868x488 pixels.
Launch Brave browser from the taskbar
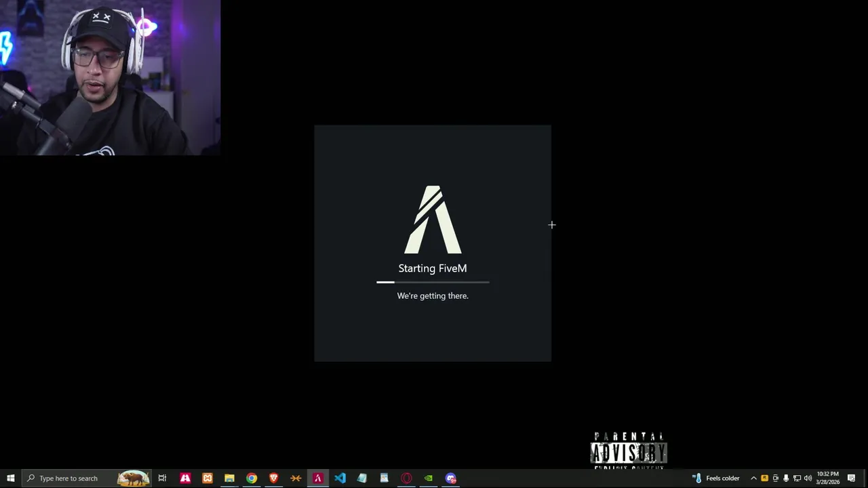coord(274,478)
